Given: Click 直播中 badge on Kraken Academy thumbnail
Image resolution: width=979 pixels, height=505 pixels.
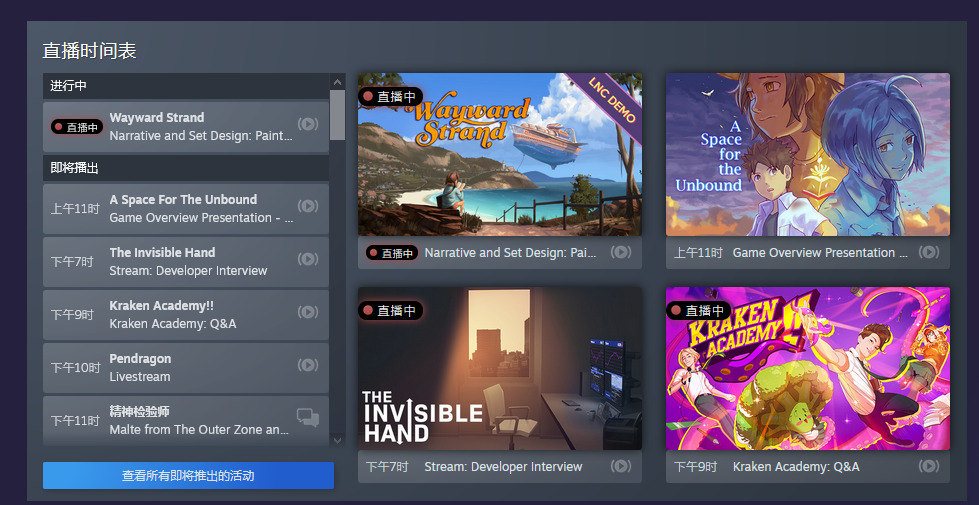Looking at the screenshot, I should [699, 310].
